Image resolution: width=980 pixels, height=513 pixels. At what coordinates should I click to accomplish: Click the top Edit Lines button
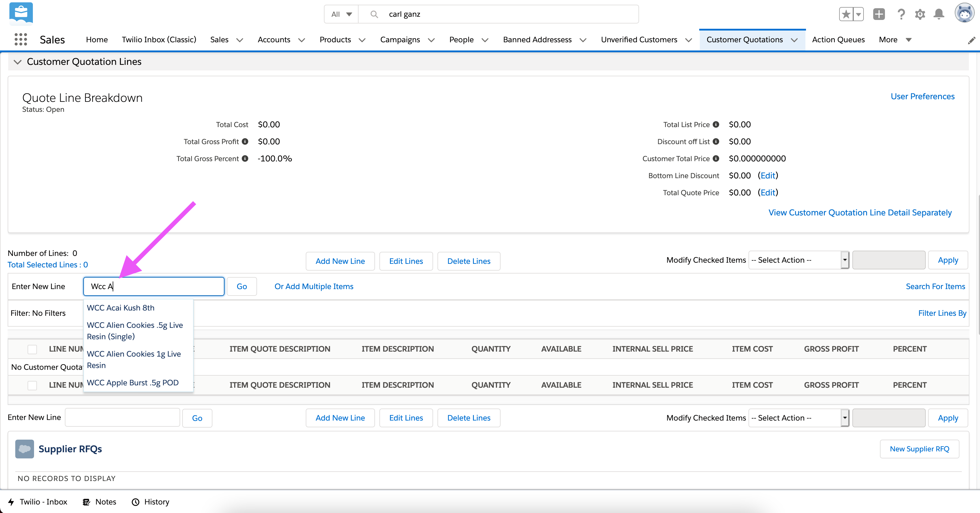pos(406,261)
